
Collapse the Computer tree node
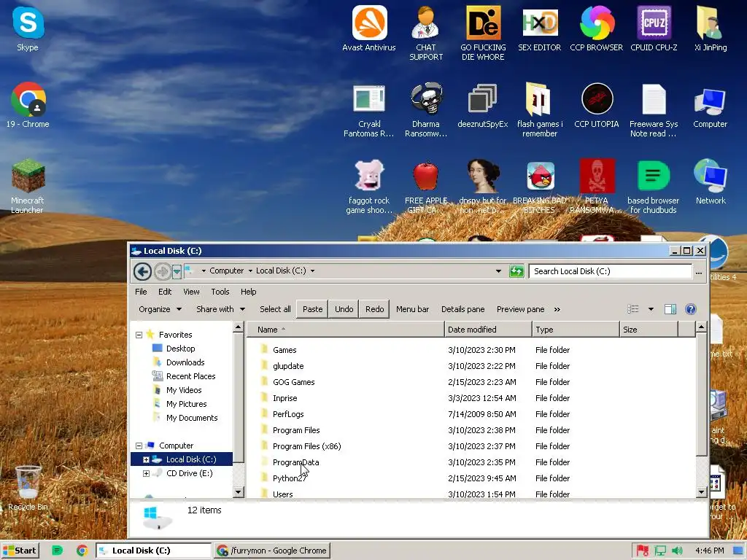click(139, 446)
